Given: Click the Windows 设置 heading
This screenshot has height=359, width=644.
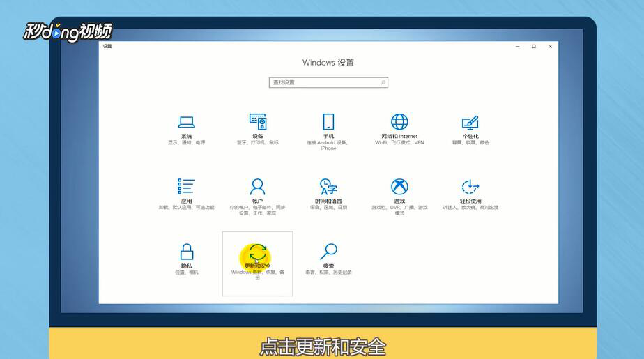Looking at the screenshot, I should point(328,63).
